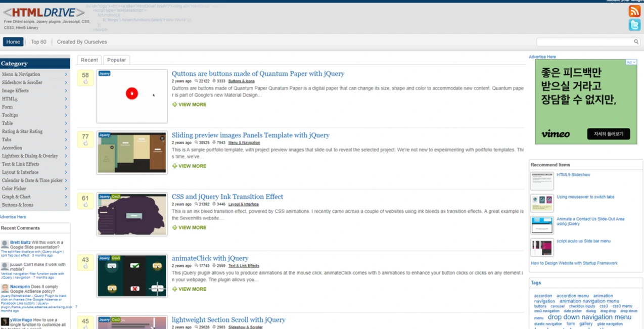Click VIEW MORE under the animateClick post
This screenshot has width=644, height=329.
click(x=192, y=289)
